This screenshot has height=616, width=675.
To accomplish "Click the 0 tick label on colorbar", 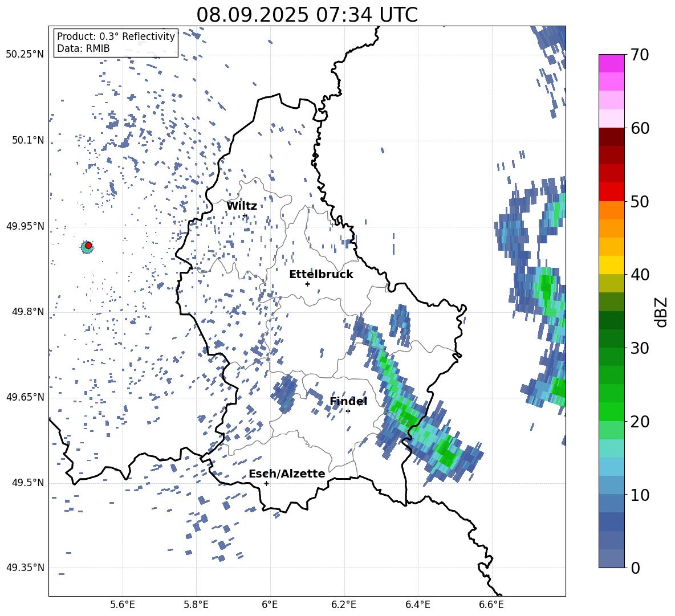I will pos(635,568).
